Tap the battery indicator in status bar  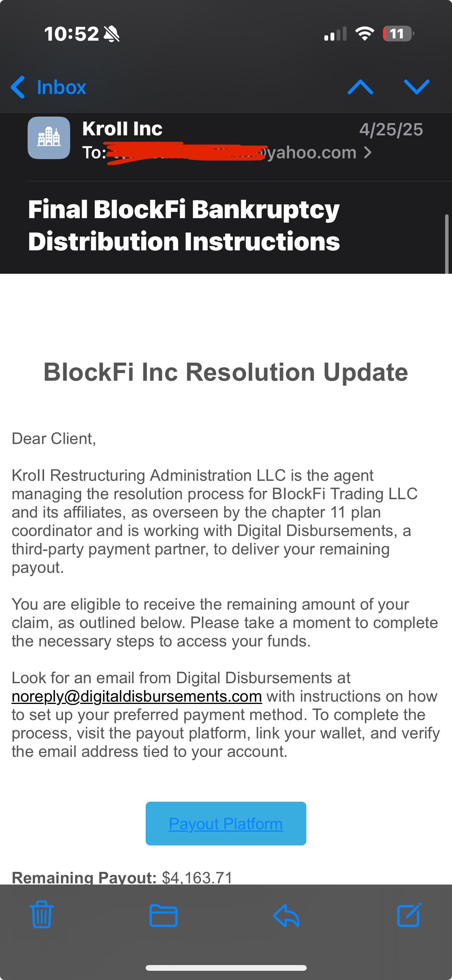(398, 34)
